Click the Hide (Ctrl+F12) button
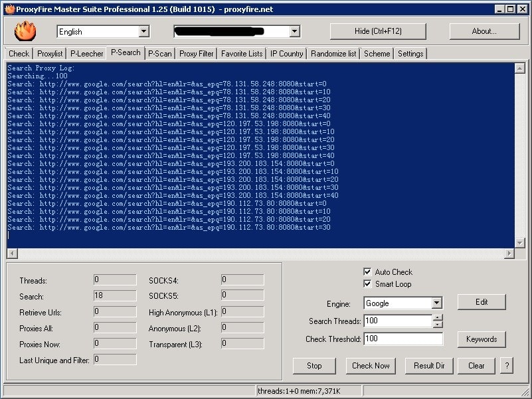 point(378,31)
